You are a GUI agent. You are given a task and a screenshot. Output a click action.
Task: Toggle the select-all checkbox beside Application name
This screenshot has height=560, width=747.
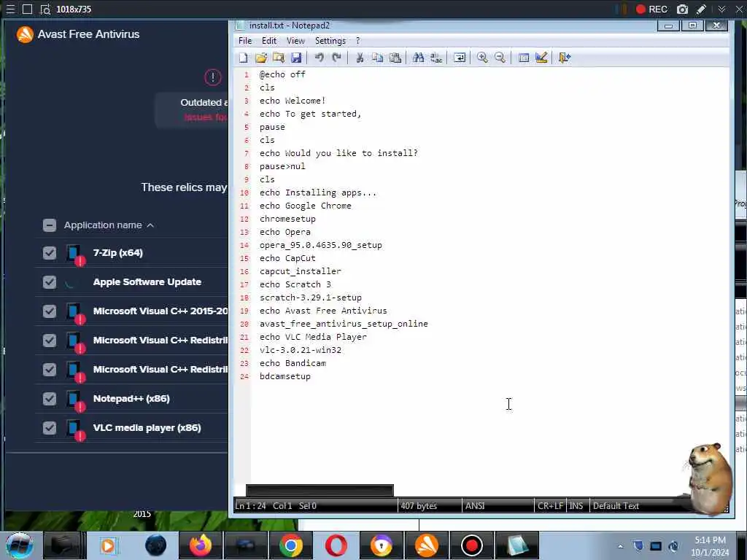click(50, 225)
